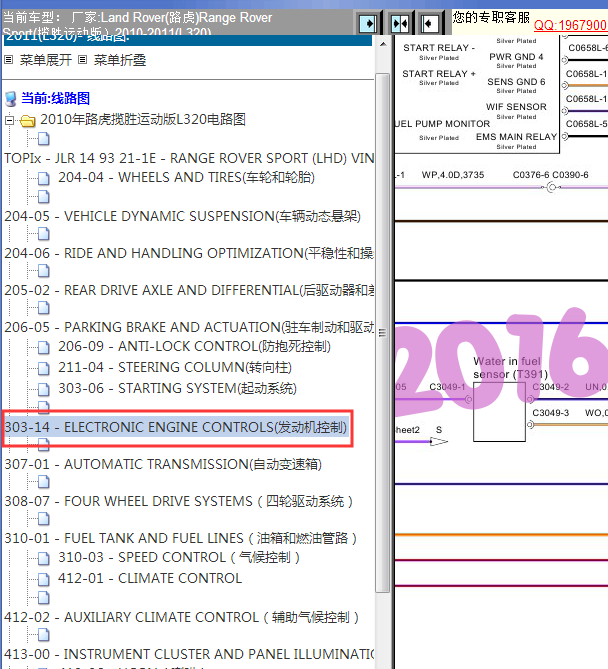Open TOPIx - JLR 14 93 21-1E entry
The width and height of the screenshot is (608, 669).
click(x=189, y=158)
